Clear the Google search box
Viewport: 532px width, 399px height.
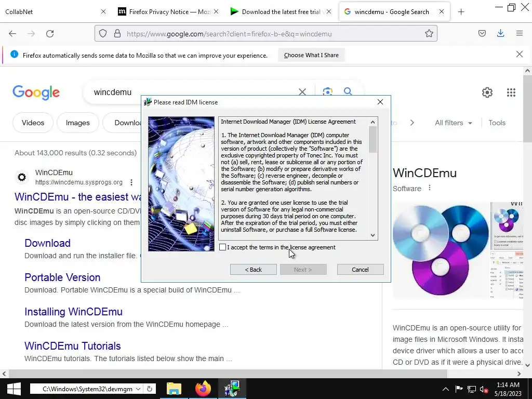point(302,92)
